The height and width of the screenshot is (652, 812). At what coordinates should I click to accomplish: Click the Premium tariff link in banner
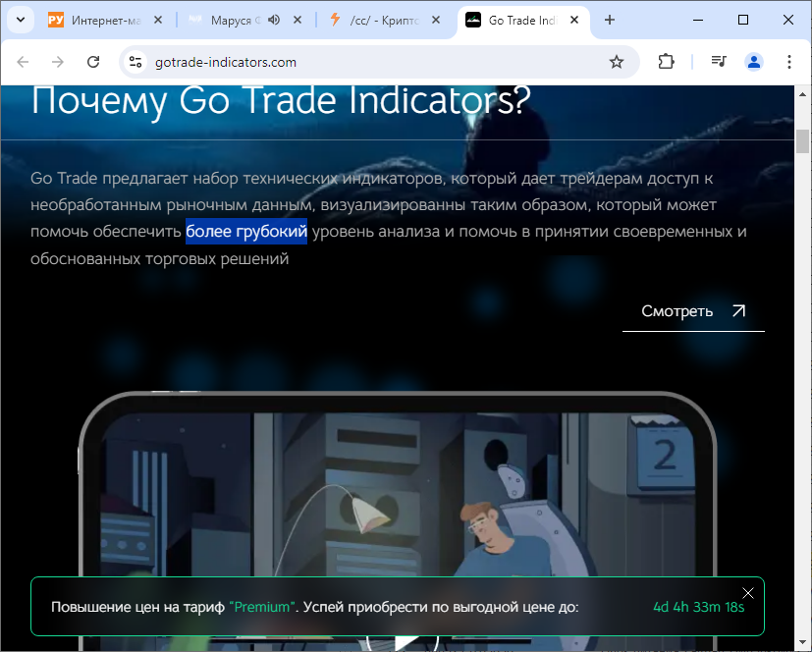[262, 607]
